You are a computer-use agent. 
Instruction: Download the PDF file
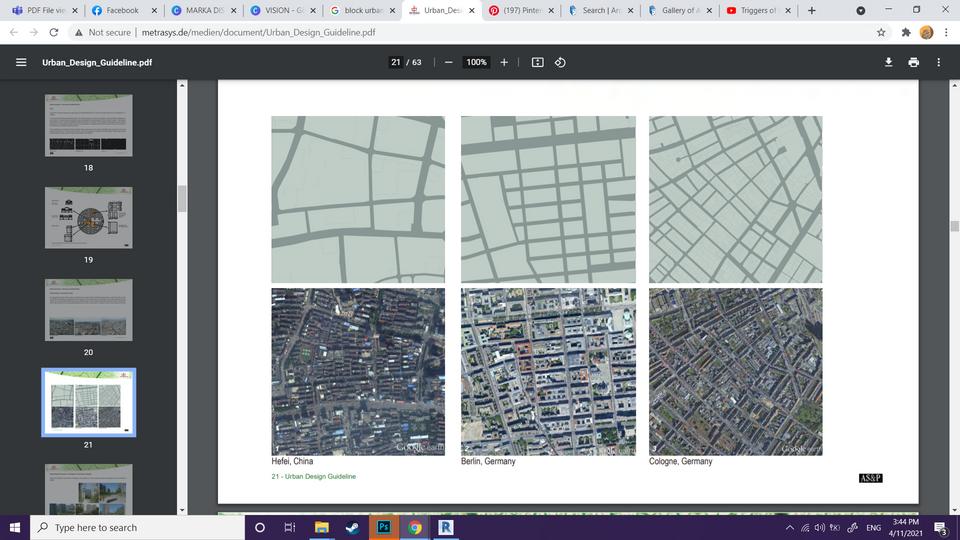(888, 62)
